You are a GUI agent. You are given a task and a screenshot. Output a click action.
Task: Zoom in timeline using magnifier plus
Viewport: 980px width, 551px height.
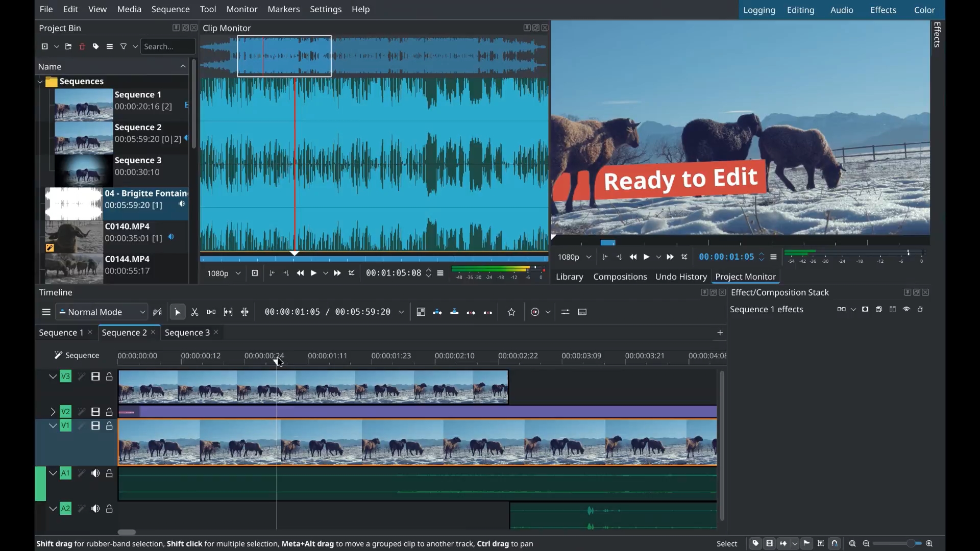pos(929,544)
